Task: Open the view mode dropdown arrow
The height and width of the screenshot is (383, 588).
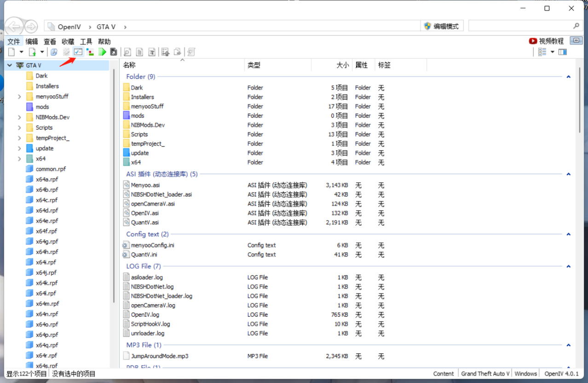Action: (x=553, y=52)
